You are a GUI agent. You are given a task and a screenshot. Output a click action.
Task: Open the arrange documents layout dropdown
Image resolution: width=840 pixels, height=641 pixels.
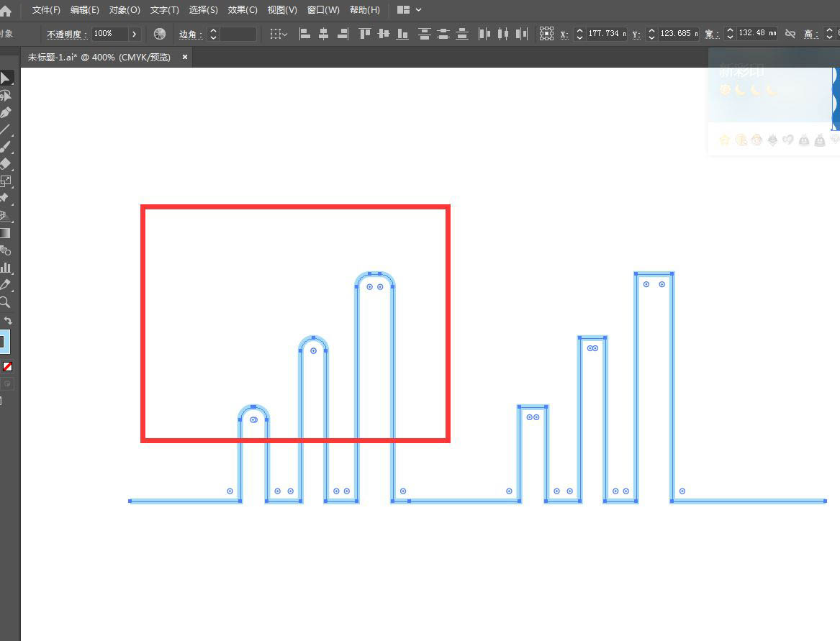click(x=410, y=9)
